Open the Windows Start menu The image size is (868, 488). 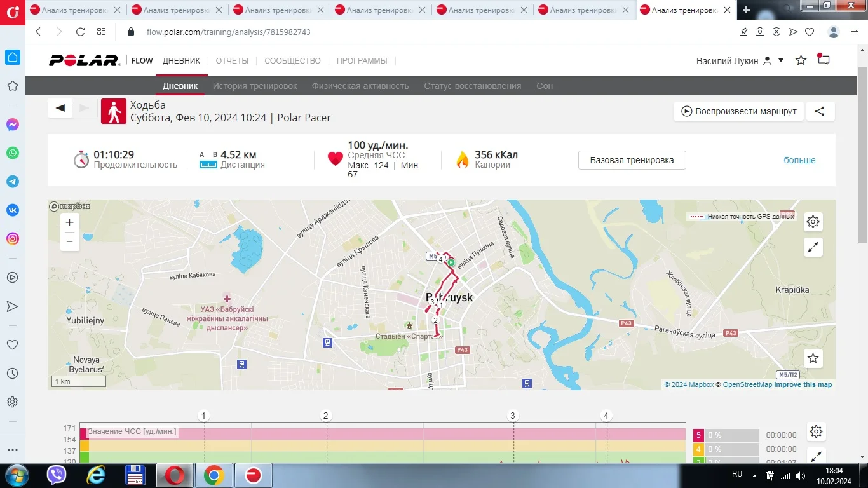click(x=17, y=475)
